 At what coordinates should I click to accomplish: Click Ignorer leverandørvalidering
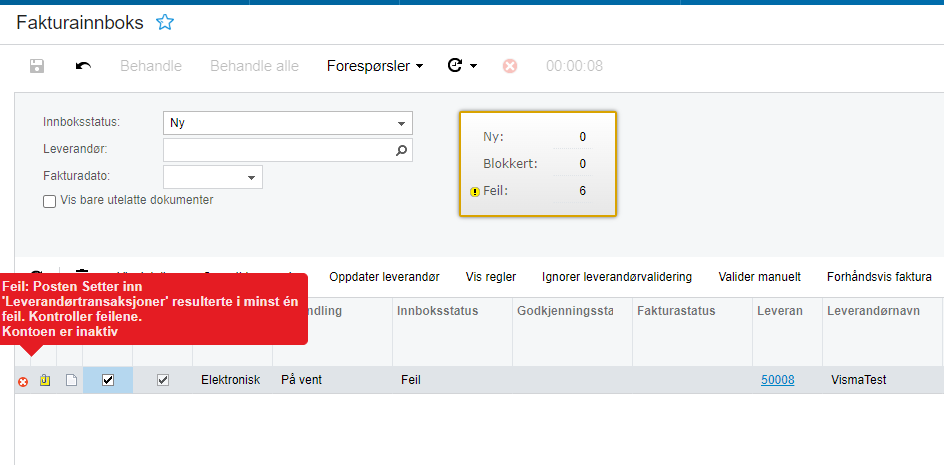tap(617, 277)
